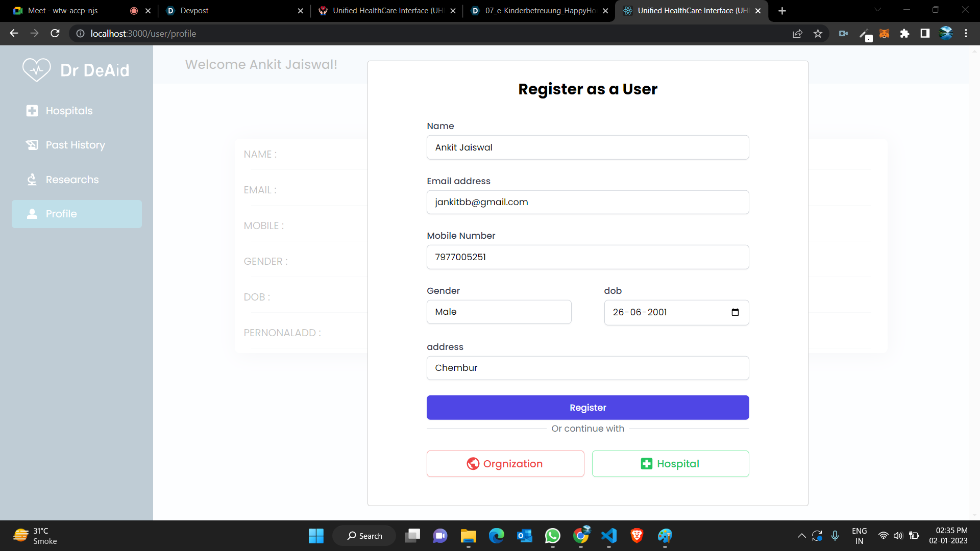Click the Dr DeAid heart logo icon
980x551 pixels.
37,70
